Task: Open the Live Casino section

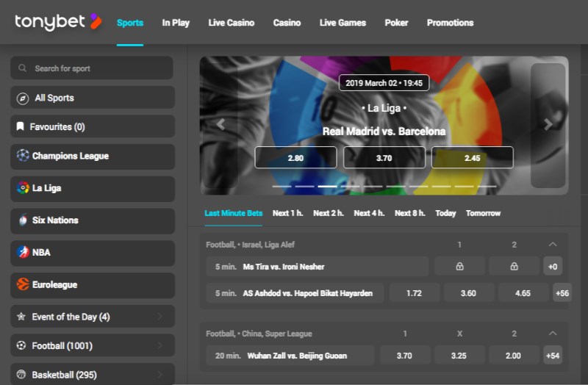Action: [x=232, y=23]
